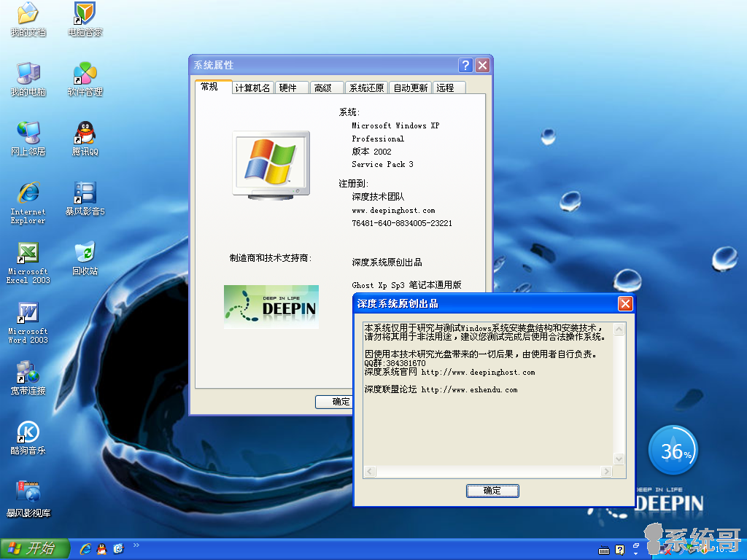747x560 pixels.
Task: Click the Windows XP monitor logo image
Action: coord(271,165)
